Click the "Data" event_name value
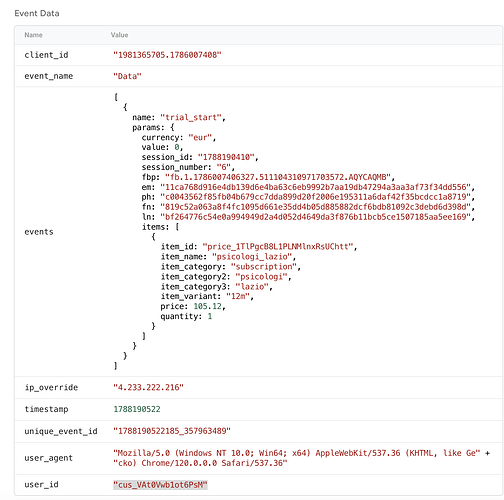This screenshot has width=504, height=500. [x=127, y=76]
